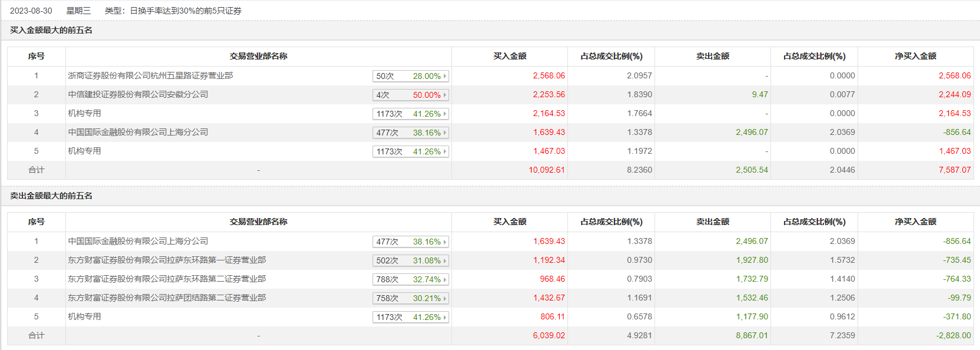Open 浙商证券杭州五星路证券营业部 link
Image resolution: width=980 pixels, height=350 pixels.
tap(150, 75)
